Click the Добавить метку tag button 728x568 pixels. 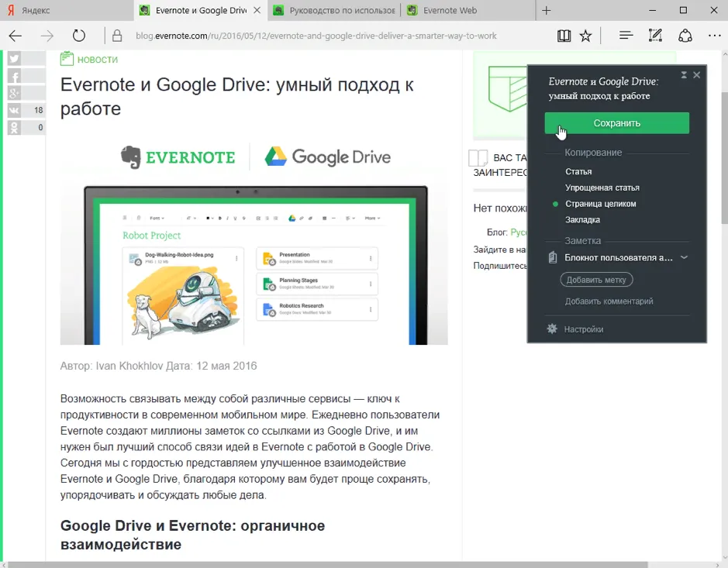tap(596, 280)
